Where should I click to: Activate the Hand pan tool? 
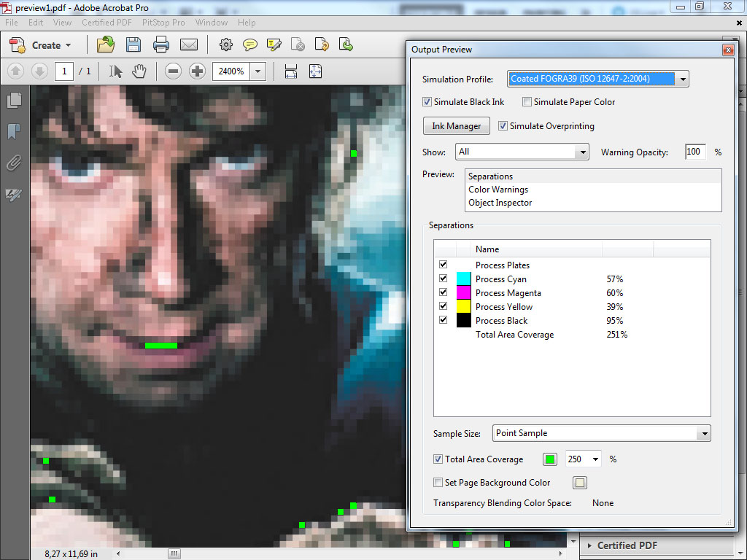pos(139,71)
